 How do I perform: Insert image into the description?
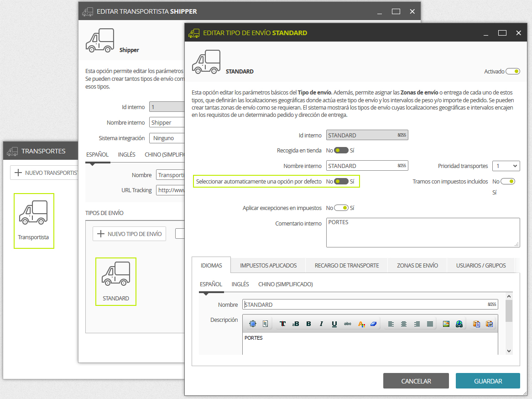click(446, 324)
